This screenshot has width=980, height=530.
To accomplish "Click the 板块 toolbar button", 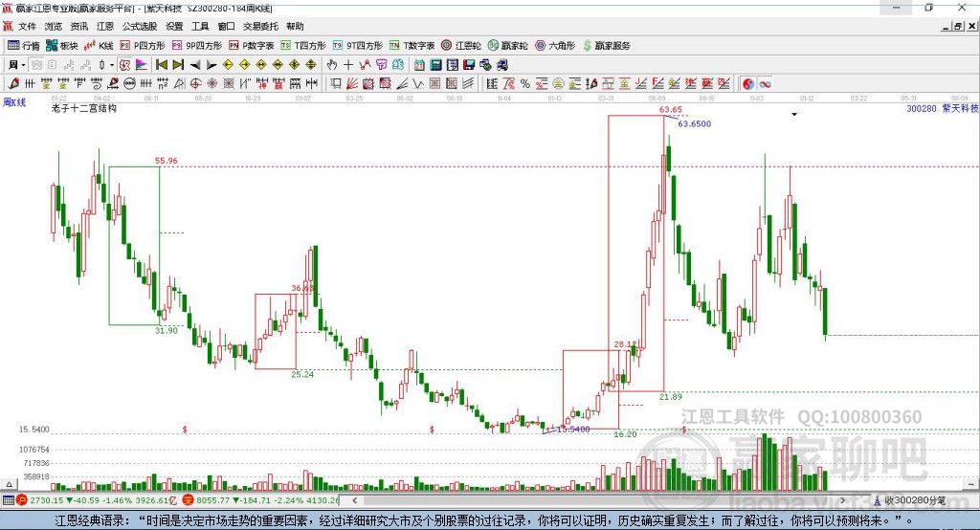I will [62, 46].
